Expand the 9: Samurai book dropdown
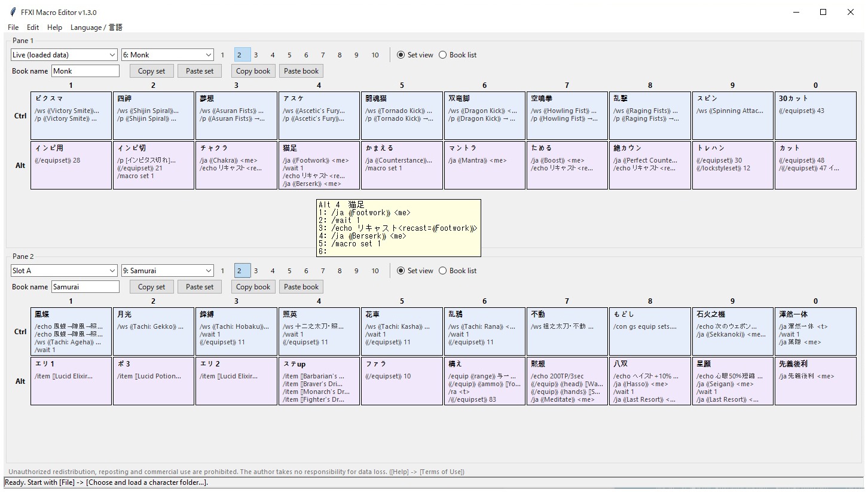 point(167,271)
